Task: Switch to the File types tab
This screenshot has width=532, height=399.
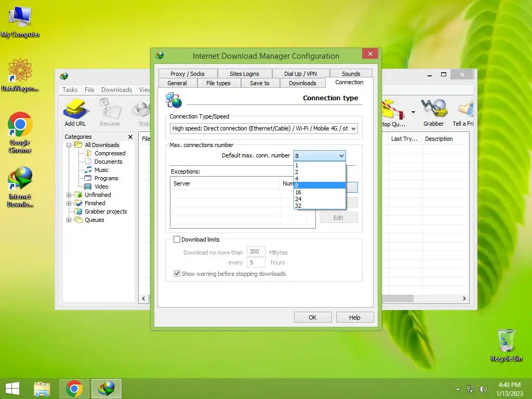Action: tap(218, 83)
